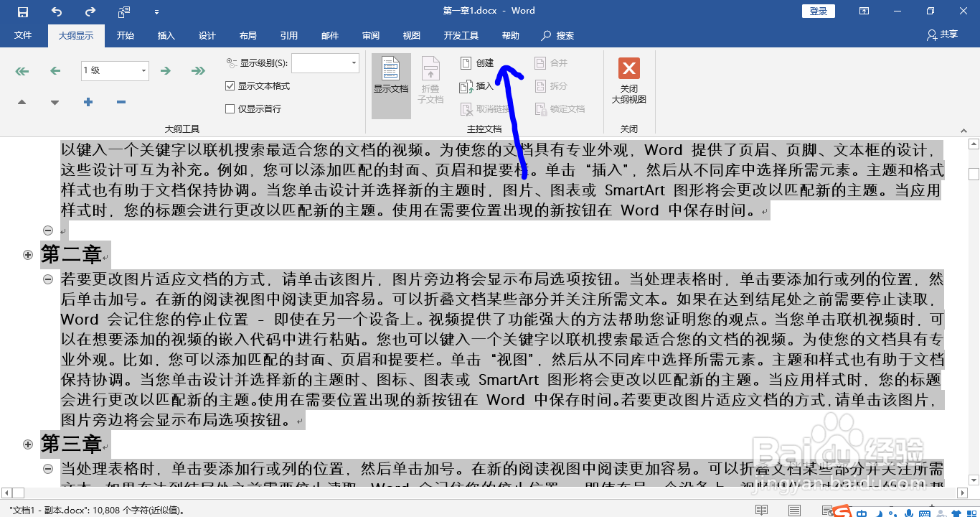Click the vertical scrollbar thumb
The height and width of the screenshot is (517, 980).
(x=974, y=174)
